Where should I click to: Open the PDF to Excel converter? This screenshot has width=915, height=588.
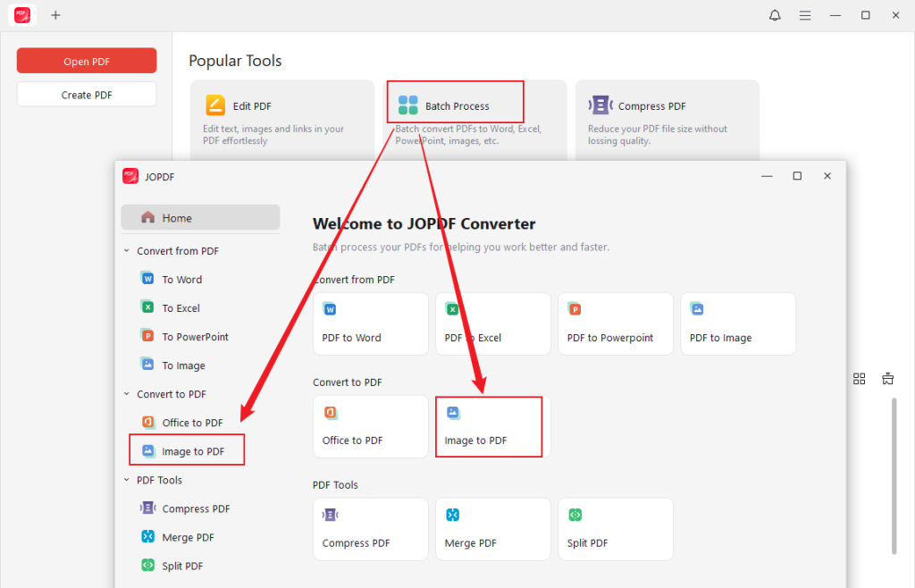coord(492,323)
